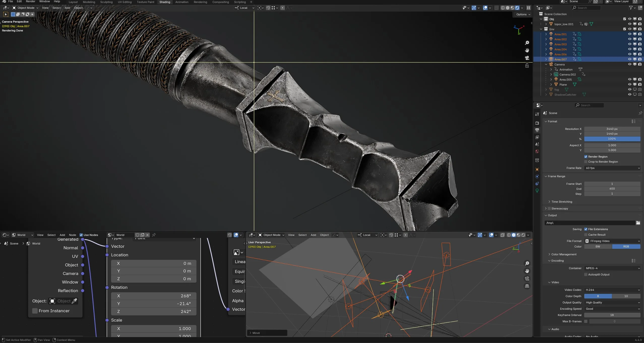Select the RGB color mode button
Image resolution: width=644 pixels, height=343 pixels.
click(x=626, y=247)
